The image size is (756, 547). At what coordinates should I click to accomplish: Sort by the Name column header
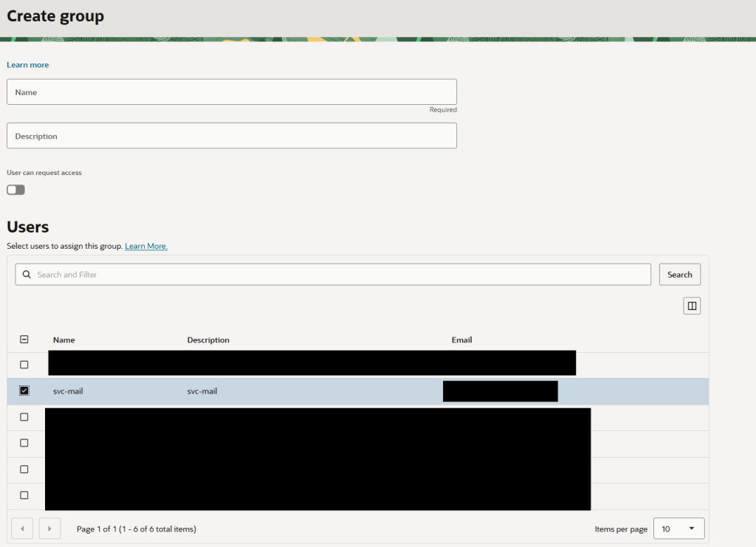(x=63, y=340)
